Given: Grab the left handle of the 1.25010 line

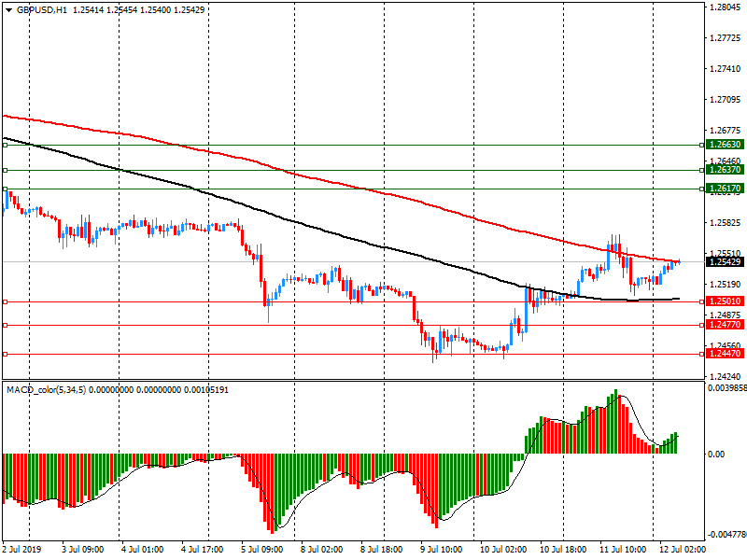Looking at the screenshot, I should coord(6,301).
